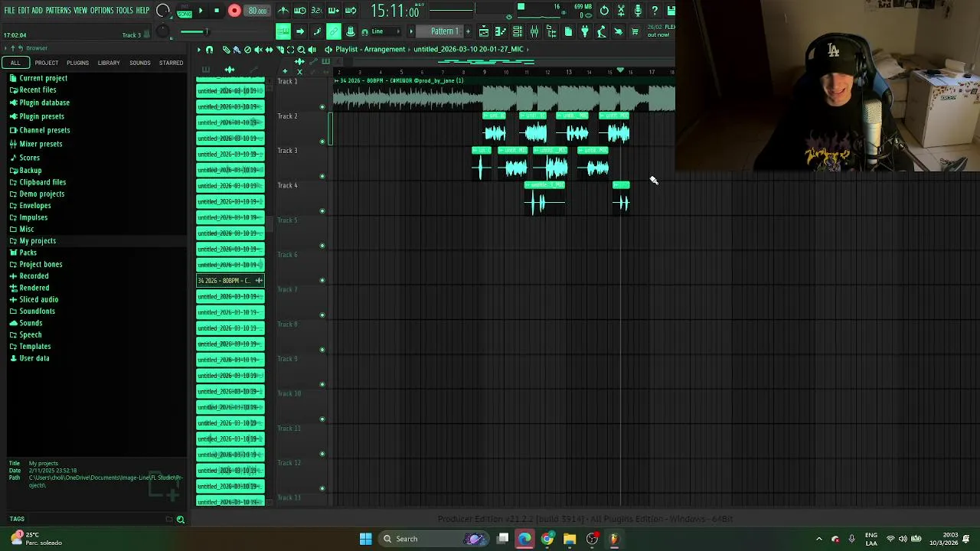Toggle the playlist snap magnet icon

210,49
